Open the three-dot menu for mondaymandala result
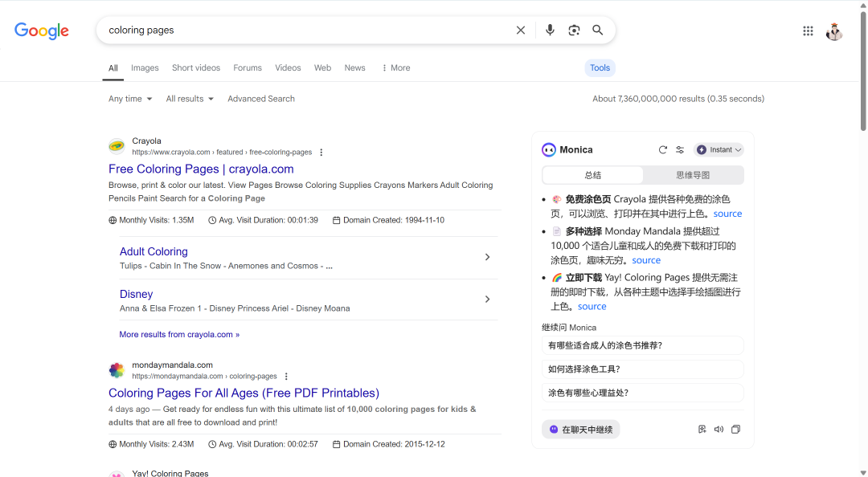Image resolution: width=868 pixels, height=477 pixels. [x=286, y=377]
